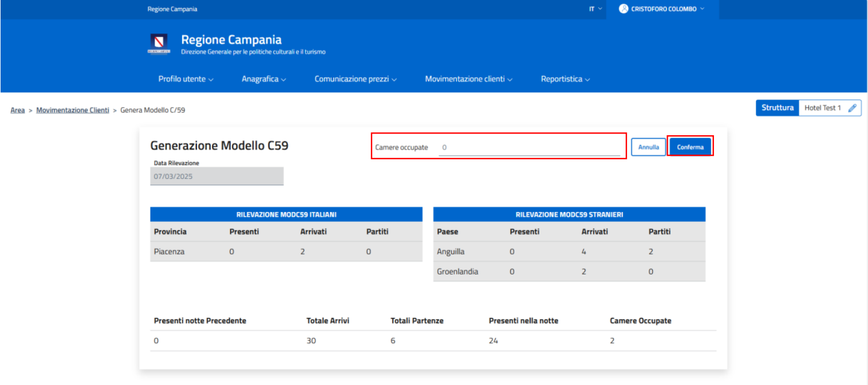Click the pencil icon next to Hotel Test 1
The width and height of the screenshot is (868, 385).
tap(853, 108)
